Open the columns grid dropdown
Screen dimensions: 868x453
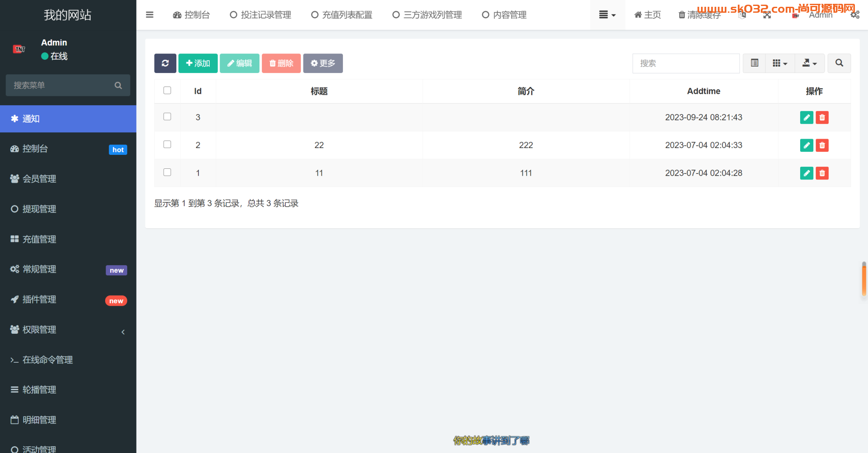pos(780,63)
